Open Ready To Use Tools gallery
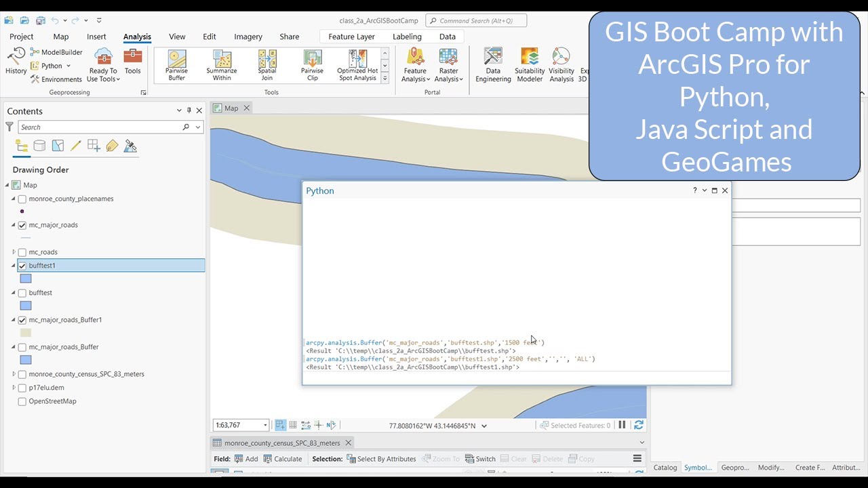The image size is (868, 488). coord(103,65)
